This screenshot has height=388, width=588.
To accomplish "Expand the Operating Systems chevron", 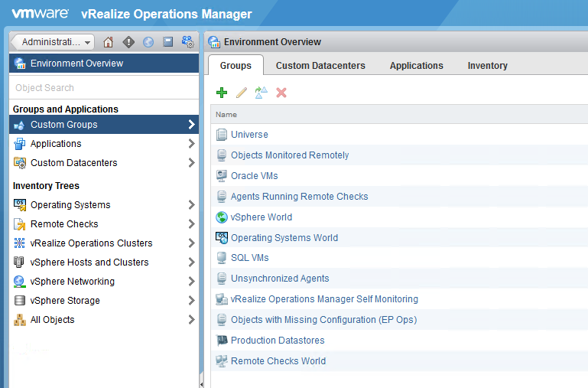I will point(191,205).
